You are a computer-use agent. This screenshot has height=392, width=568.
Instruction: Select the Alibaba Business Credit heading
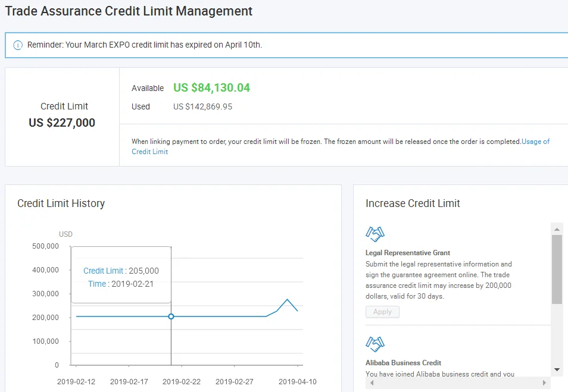pyautogui.click(x=403, y=362)
